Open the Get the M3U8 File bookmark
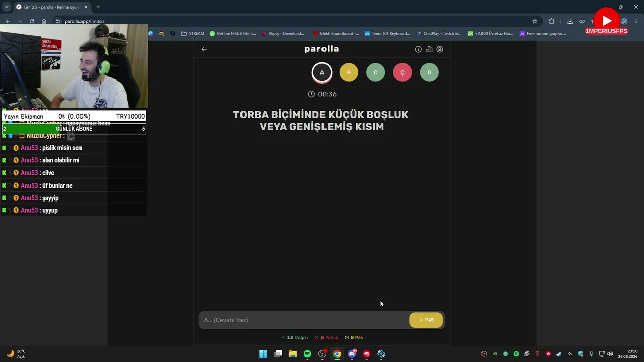Screen dimensions: 644x362 (232, 34)
